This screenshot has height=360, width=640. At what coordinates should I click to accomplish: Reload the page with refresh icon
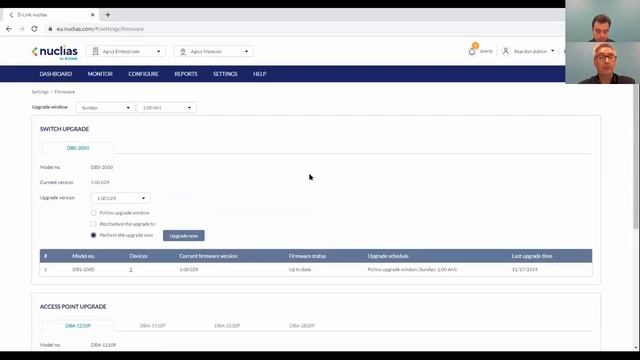pos(34,29)
